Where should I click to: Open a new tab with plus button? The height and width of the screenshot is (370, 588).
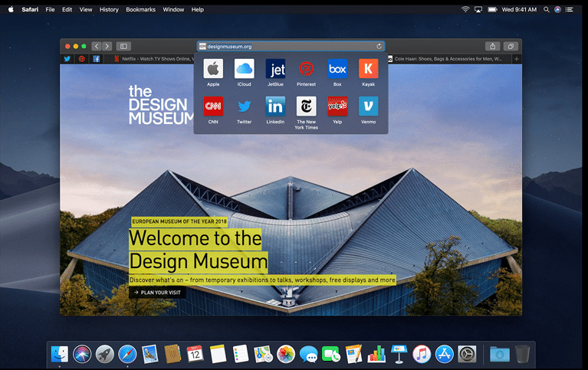point(517,58)
